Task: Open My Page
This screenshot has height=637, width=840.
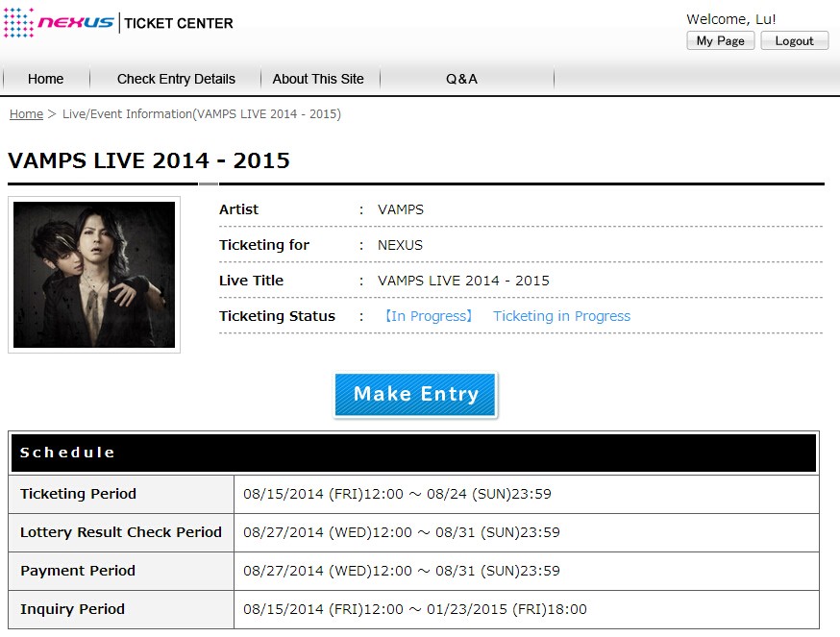Action: (x=720, y=40)
